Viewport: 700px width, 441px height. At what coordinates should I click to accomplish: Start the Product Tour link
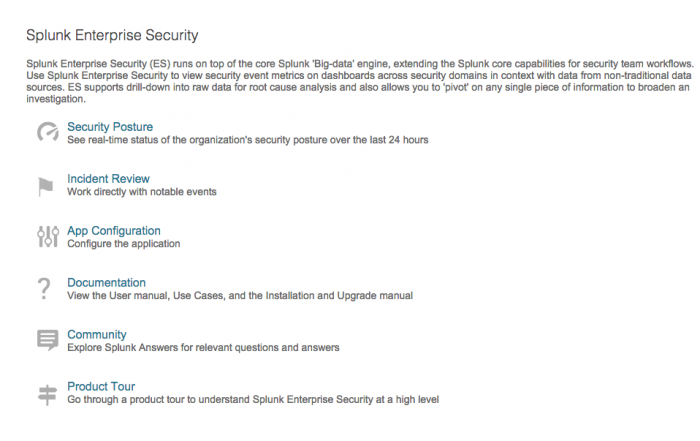coord(101,387)
